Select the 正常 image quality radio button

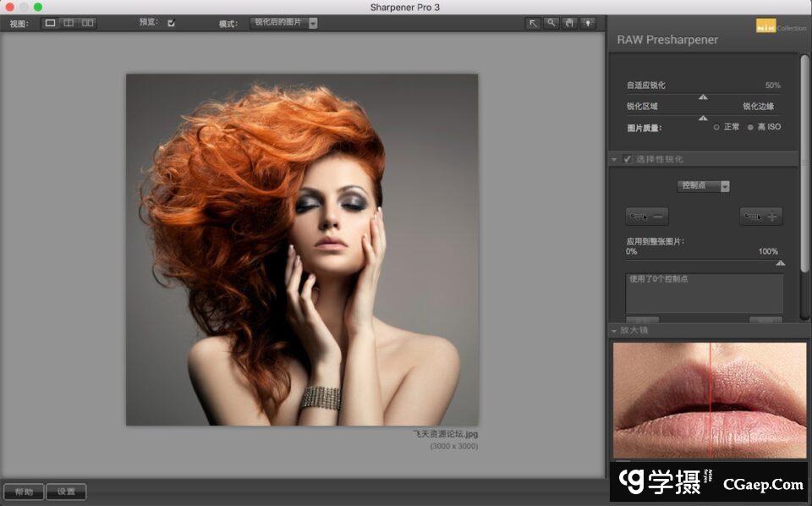click(x=716, y=127)
